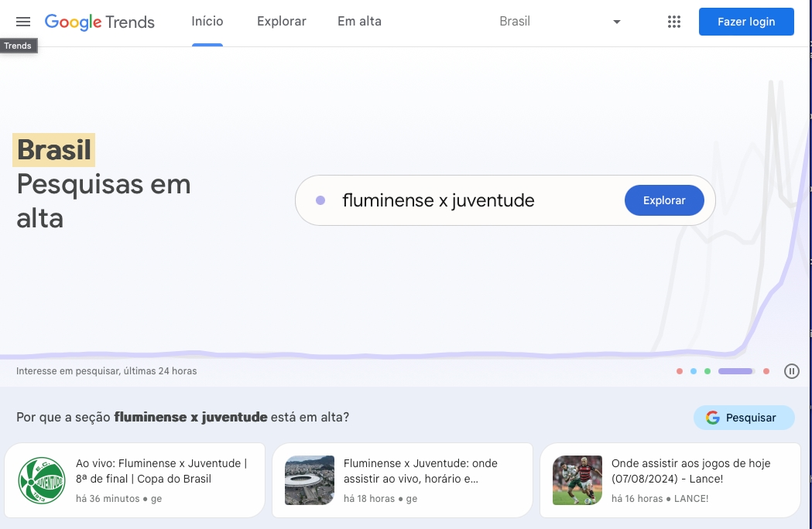Screen dimensions: 812x529
Task: Click the blue Explorar button
Action: point(664,200)
